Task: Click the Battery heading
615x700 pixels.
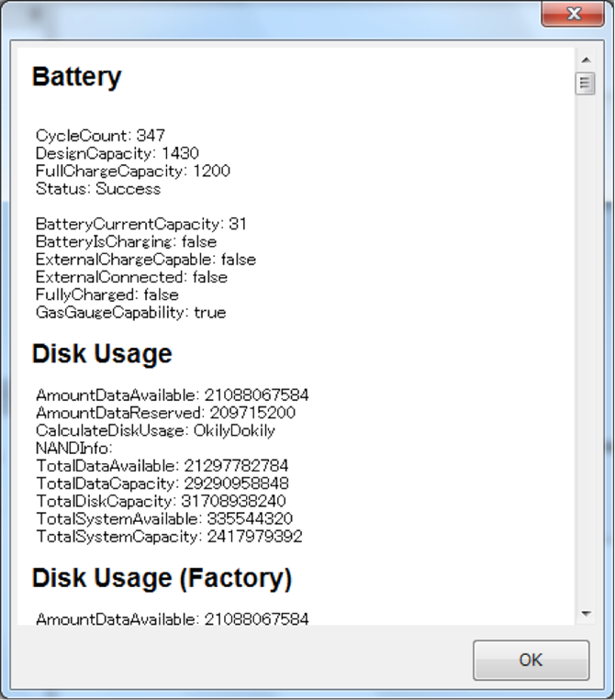Action: (76, 77)
